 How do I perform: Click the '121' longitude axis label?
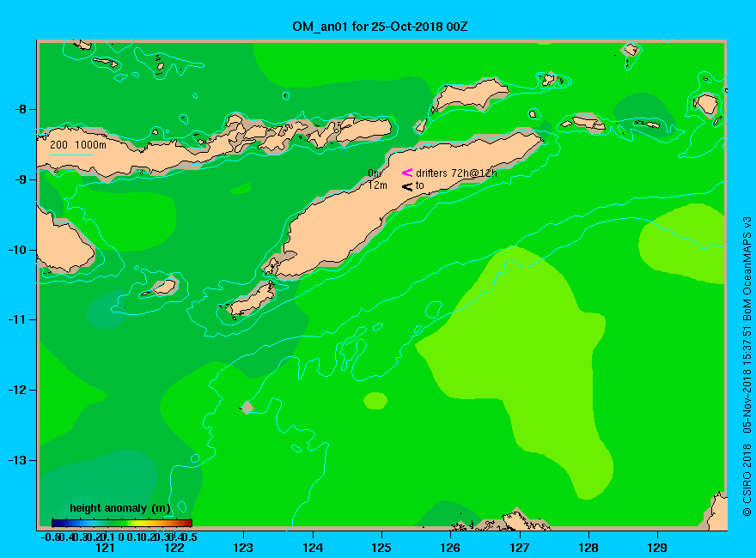pos(105,548)
